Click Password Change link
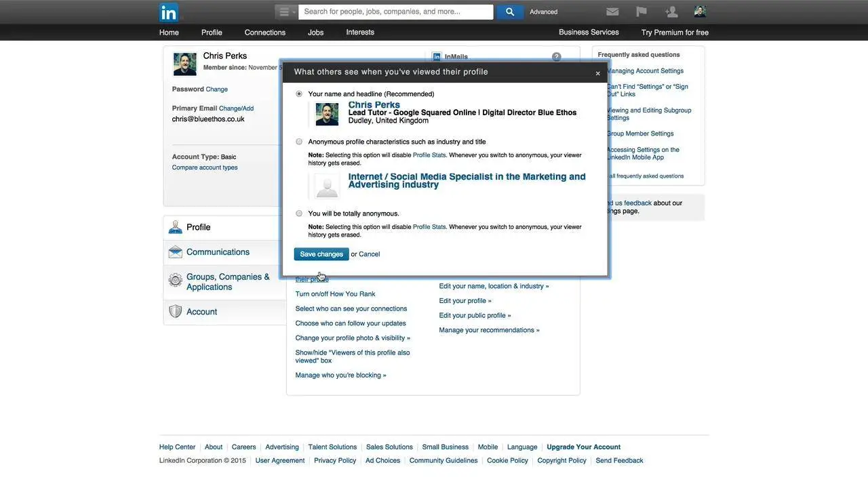Screen dimensions: 868x488 [x=217, y=89]
